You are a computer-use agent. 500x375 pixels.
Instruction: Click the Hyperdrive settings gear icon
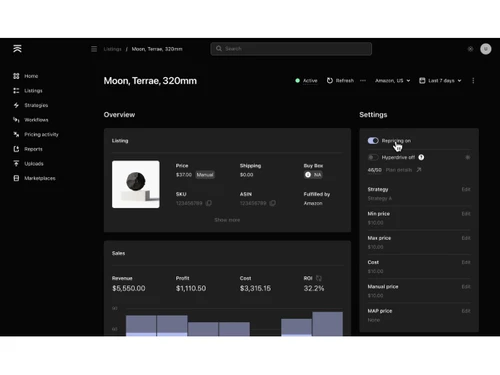tap(468, 157)
